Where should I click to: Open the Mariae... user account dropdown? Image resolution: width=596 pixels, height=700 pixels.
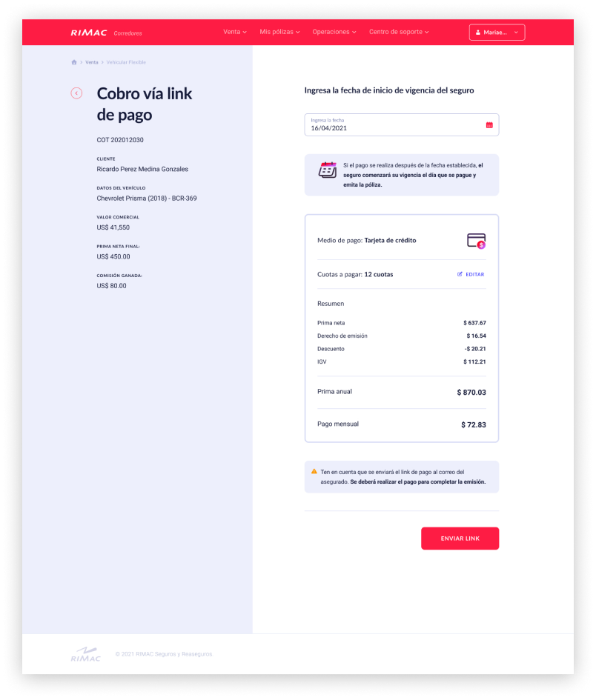497,32
